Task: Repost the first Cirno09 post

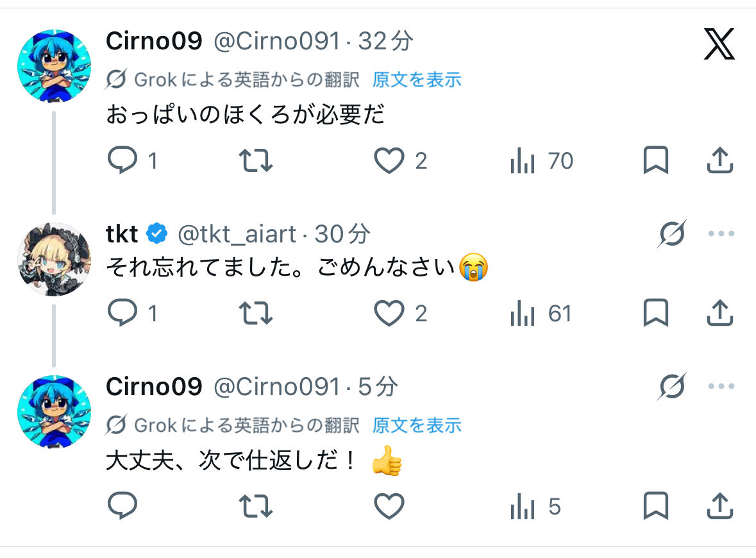Action: 255,160
